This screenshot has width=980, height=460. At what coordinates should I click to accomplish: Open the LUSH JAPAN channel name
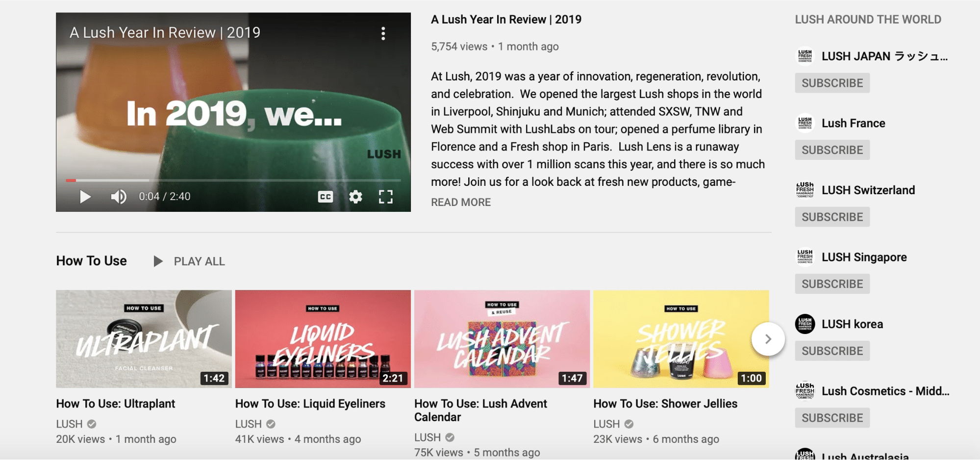884,56
